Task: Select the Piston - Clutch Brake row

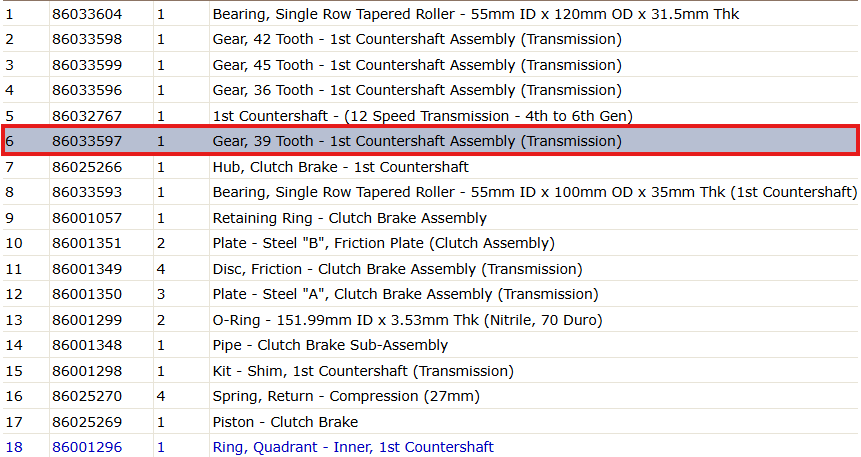Action: [x=430, y=422]
